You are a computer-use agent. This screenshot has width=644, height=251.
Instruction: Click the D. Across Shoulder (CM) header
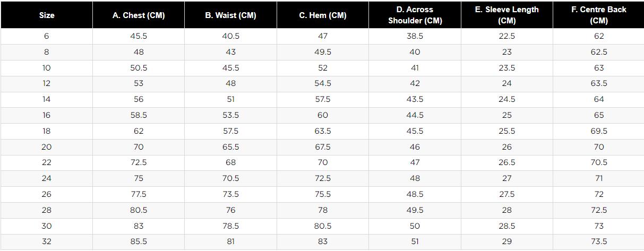tap(415, 15)
